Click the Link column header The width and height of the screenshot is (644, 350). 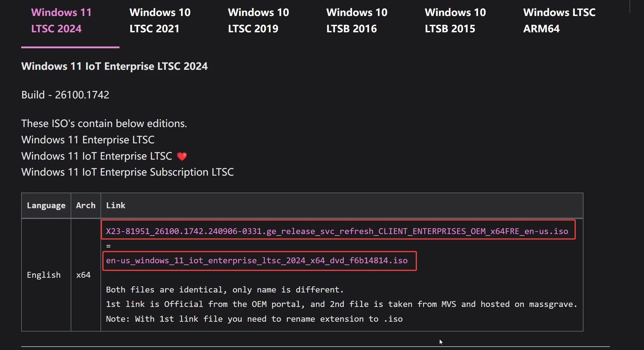pyautogui.click(x=116, y=205)
